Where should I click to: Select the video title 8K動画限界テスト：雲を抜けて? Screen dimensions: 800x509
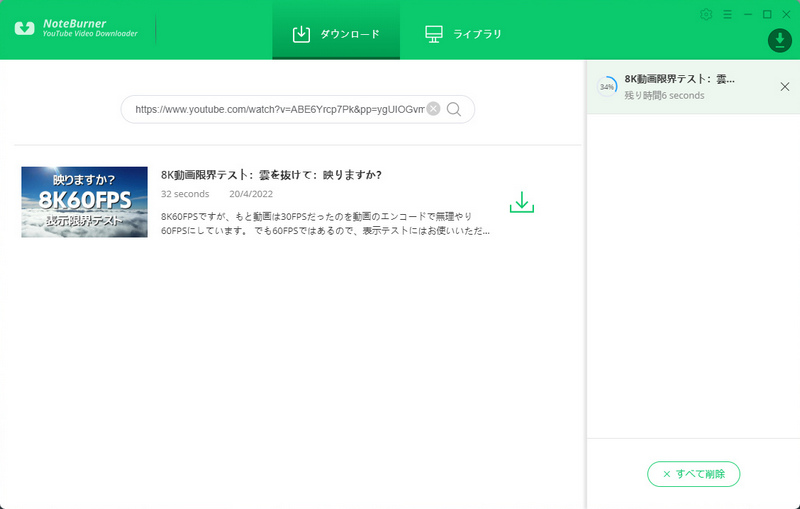point(271,175)
